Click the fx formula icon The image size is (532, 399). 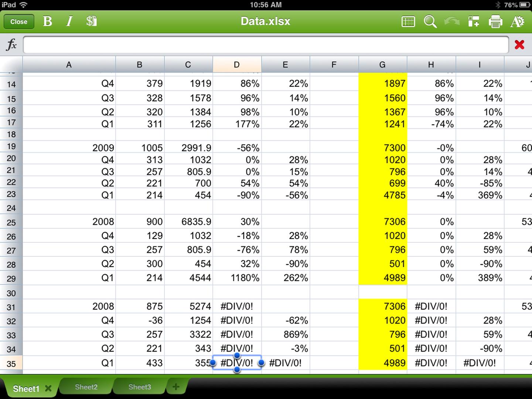(12, 45)
